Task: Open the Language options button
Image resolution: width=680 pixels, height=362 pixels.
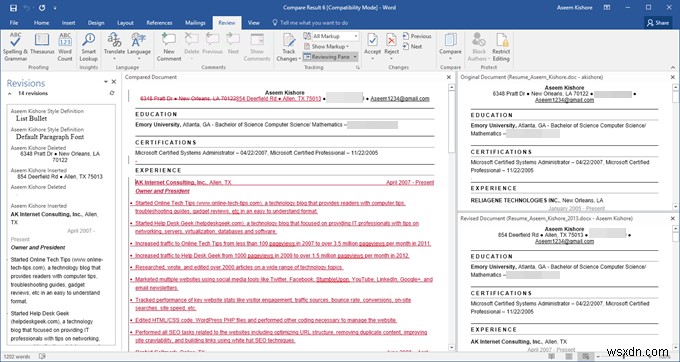Action: [x=139, y=46]
